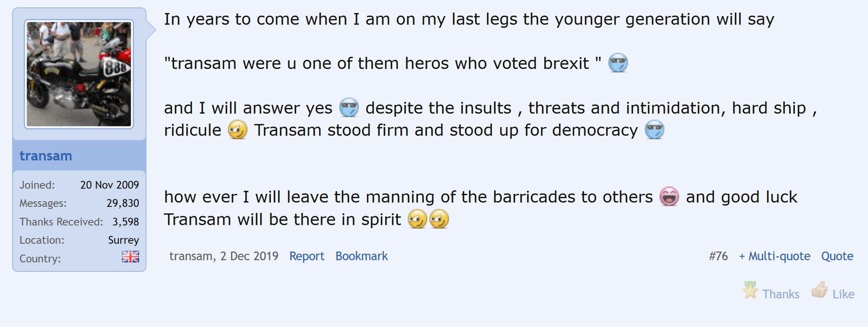
Task: Click last winking emoji after "in spirit"
Action: tap(439, 219)
